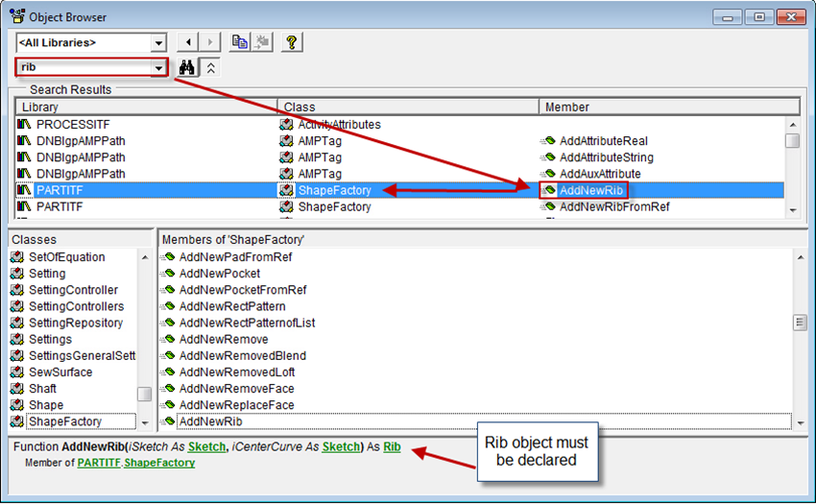Select the AddNewRemoveFace member

(236, 389)
